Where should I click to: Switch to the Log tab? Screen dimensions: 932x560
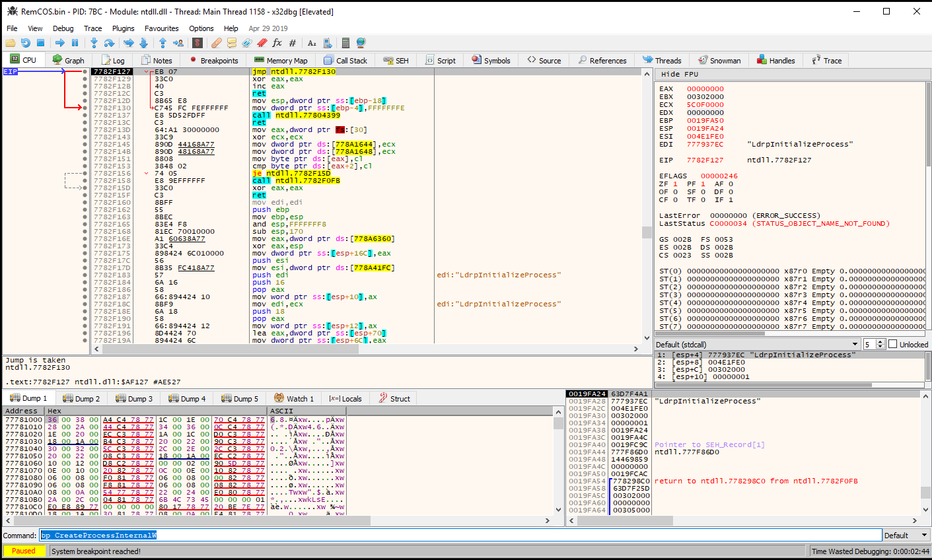click(x=112, y=60)
